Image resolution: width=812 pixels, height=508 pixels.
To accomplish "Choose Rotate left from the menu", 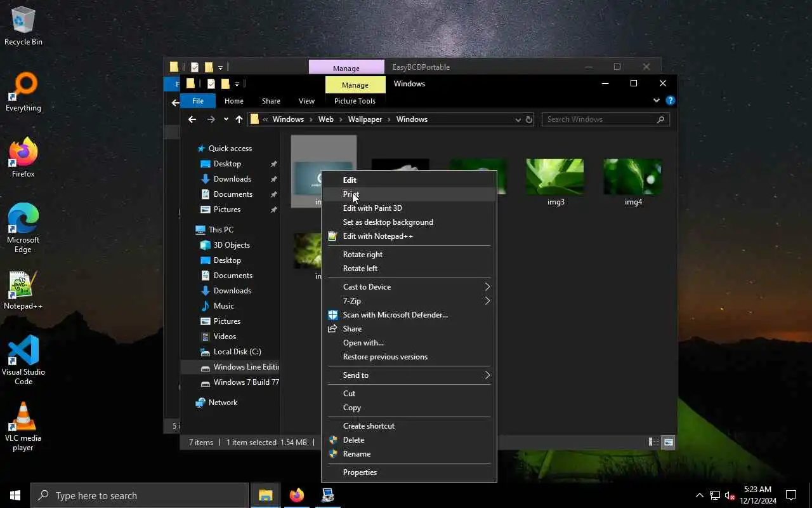I will coord(409,269).
